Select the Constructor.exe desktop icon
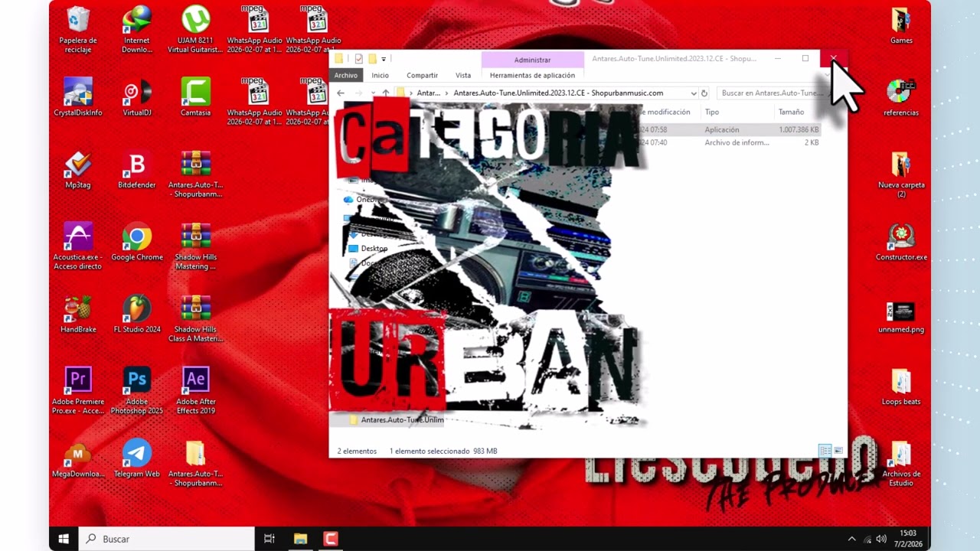 pyautogui.click(x=901, y=242)
